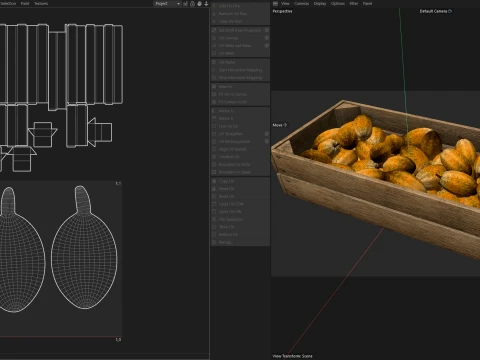
Task: Open settings gear for UV Straighten
Action: [267, 134]
